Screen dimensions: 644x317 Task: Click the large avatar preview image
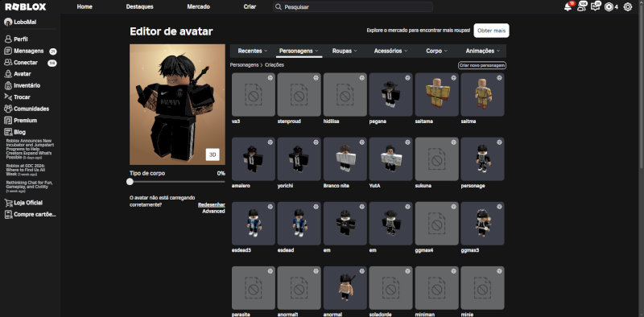(177, 105)
